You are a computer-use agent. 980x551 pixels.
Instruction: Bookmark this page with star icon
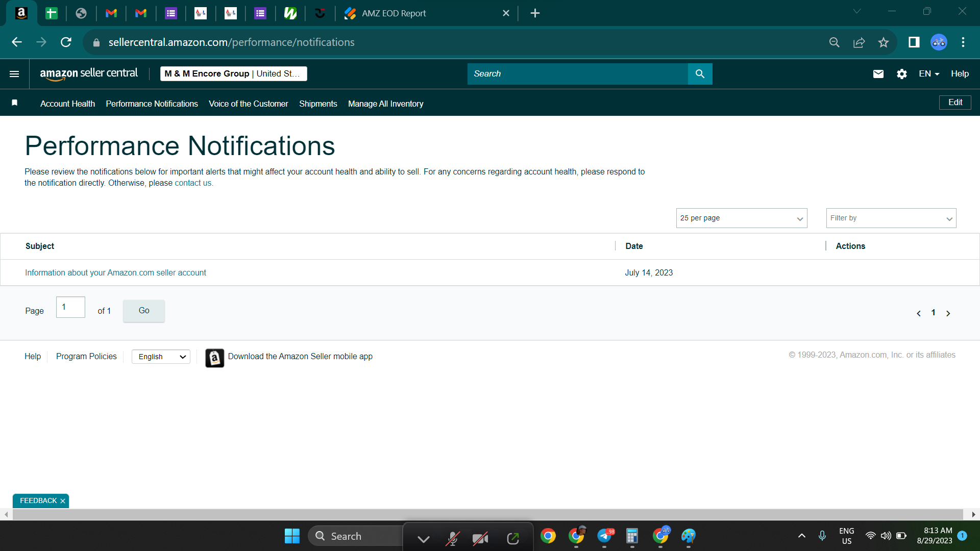click(x=884, y=42)
